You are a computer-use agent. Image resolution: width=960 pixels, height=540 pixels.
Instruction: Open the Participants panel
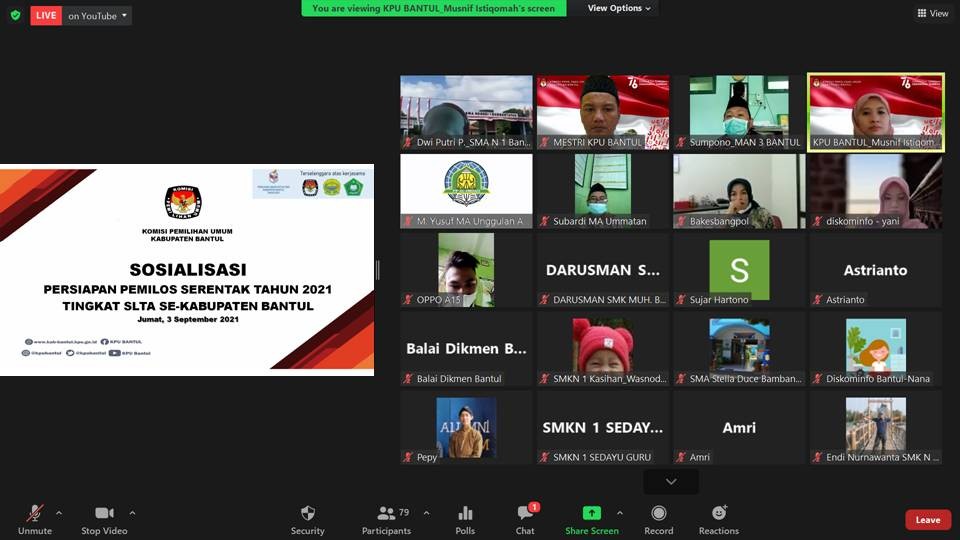[x=386, y=513]
